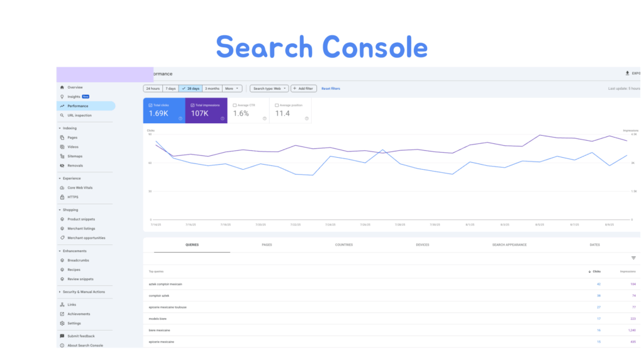Open the Search type: Web dropdown
This screenshot has width=644, height=362.
(x=269, y=89)
